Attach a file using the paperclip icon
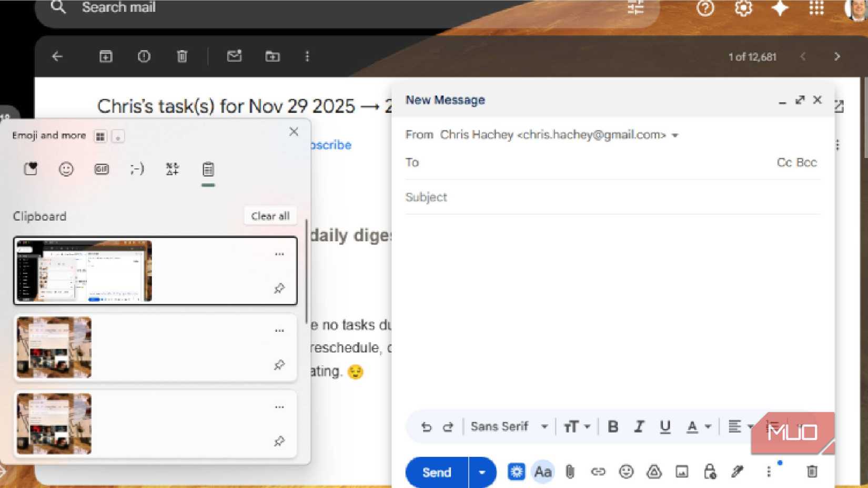868x488 pixels. click(x=569, y=472)
